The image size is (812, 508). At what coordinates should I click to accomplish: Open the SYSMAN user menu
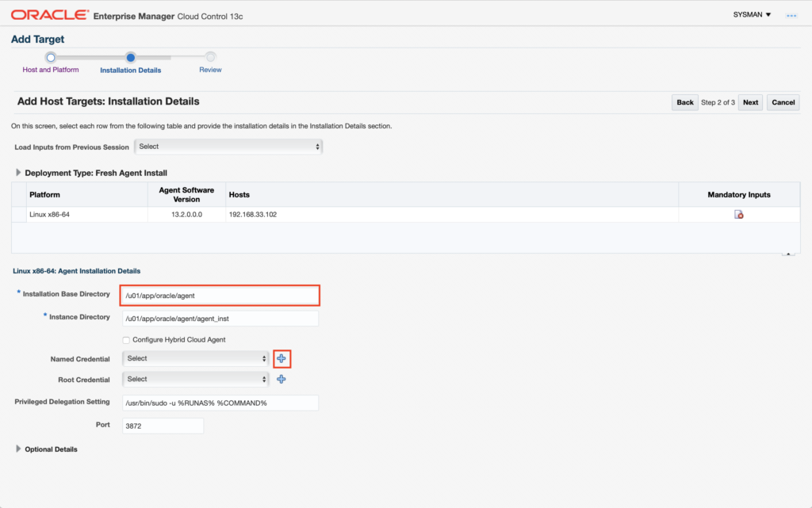tap(752, 14)
